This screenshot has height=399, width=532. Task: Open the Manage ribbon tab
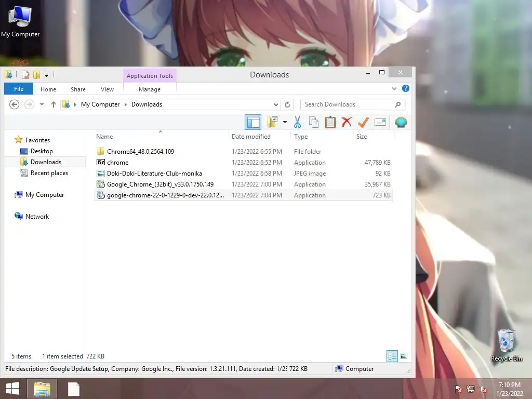point(150,89)
